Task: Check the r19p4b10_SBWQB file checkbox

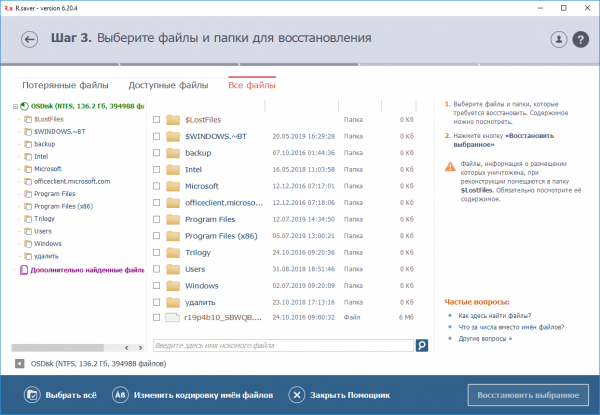Action: coord(156,317)
